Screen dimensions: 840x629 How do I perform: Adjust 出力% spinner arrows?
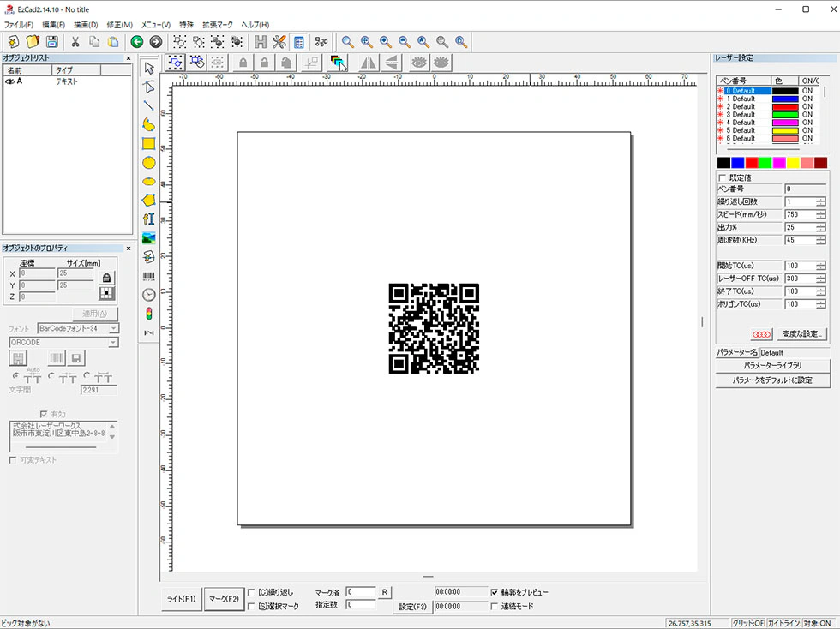[x=821, y=228]
